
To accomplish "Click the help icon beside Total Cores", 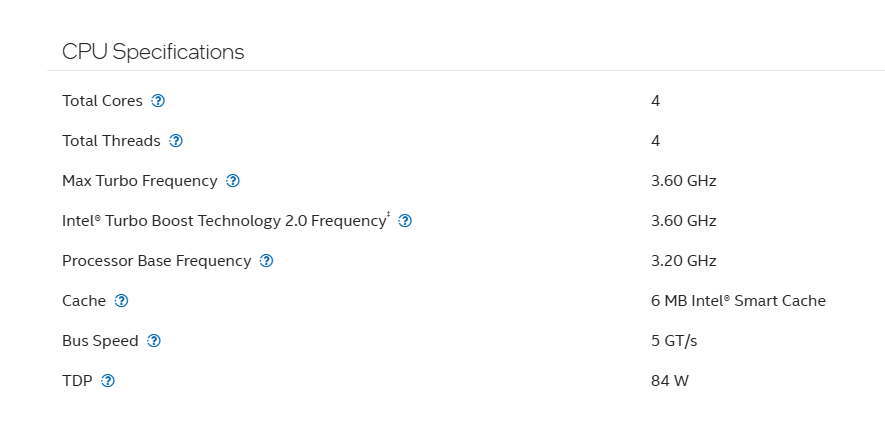I will point(158,101).
